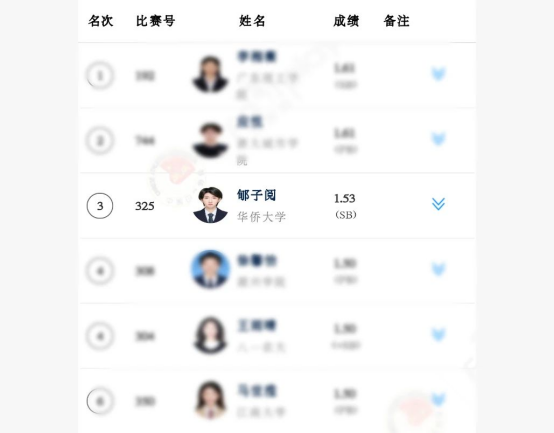View the second-place athlete's avatar
554x433 pixels.
pos(210,140)
